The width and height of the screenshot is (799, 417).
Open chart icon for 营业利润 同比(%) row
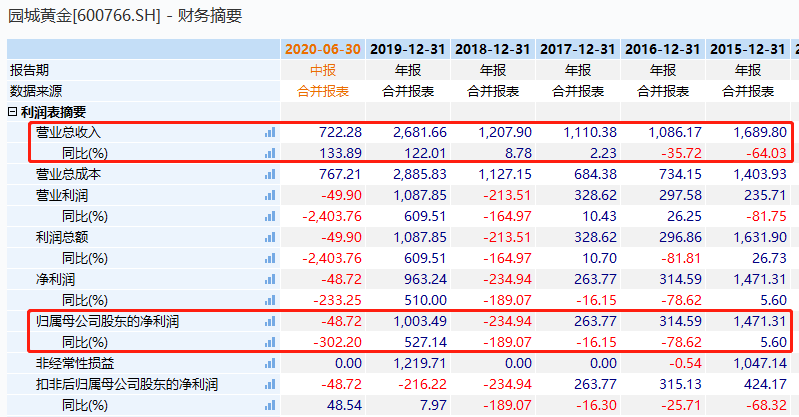(x=270, y=217)
